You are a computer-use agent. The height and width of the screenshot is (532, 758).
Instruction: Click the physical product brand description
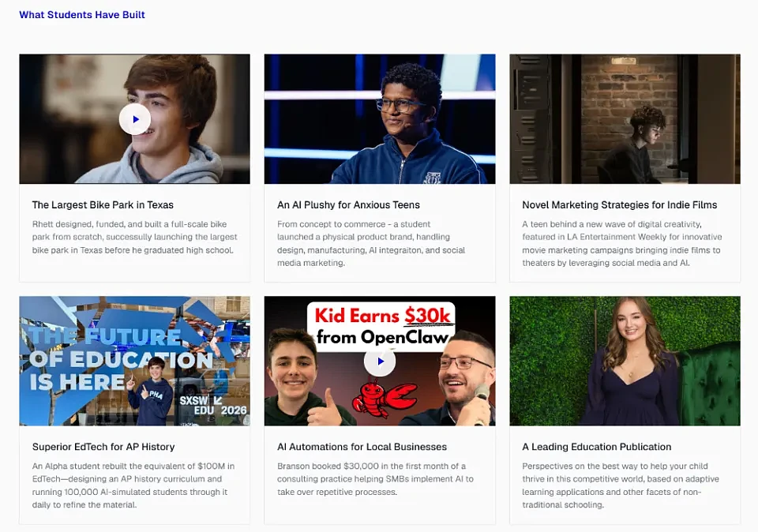click(371, 244)
